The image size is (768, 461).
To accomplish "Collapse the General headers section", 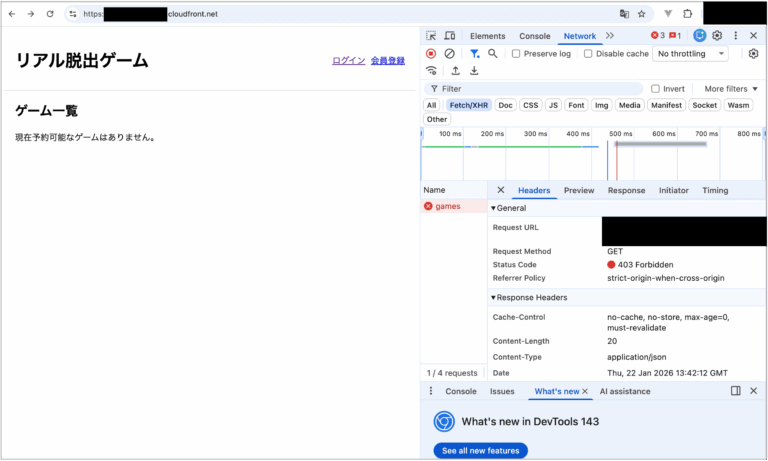I will (493, 208).
